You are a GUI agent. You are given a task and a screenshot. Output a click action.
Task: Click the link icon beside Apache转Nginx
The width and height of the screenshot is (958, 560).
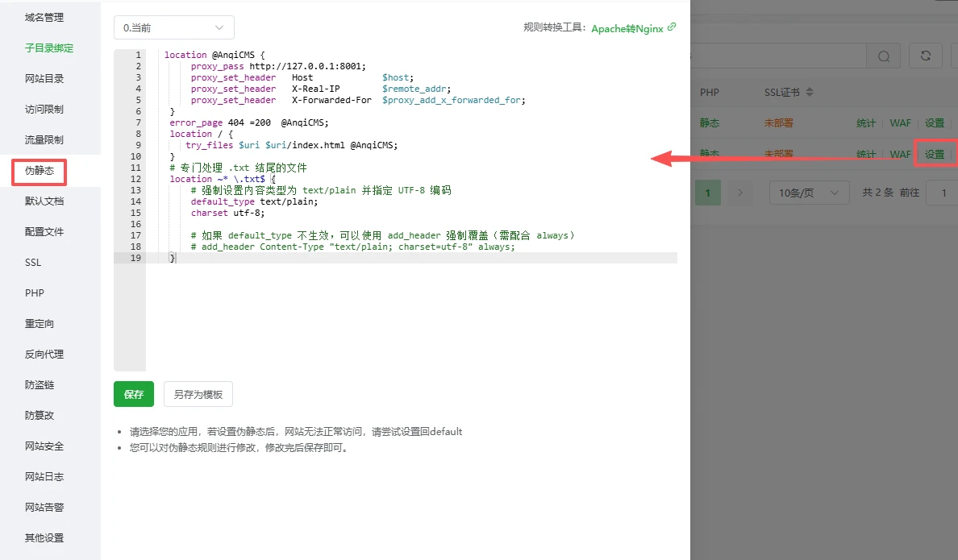coord(672,27)
